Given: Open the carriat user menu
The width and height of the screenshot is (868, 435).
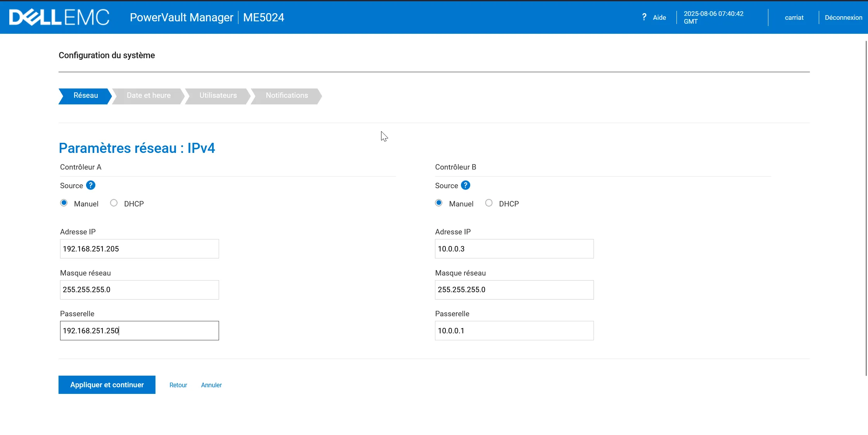Looking at the screenshot, I should click(x=794, y=17).
